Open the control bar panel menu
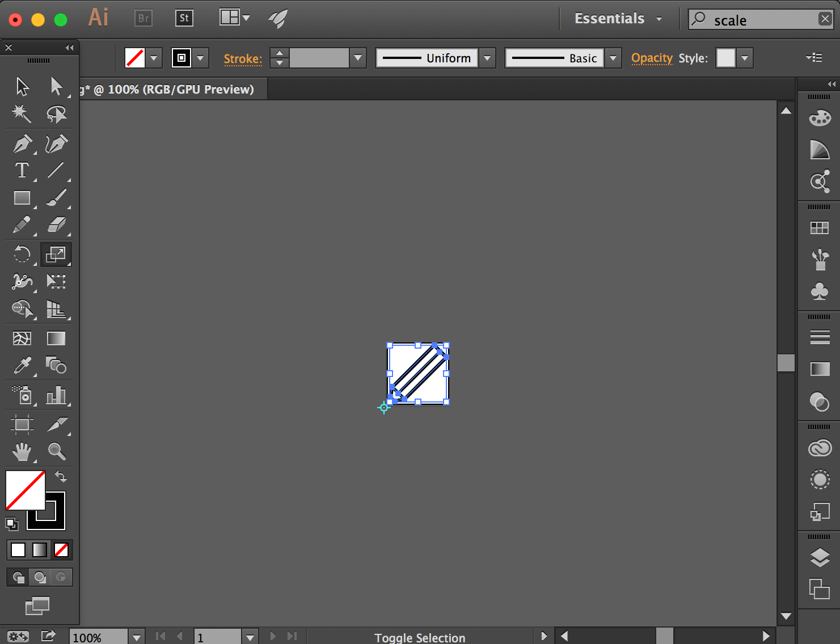The image size is (840, 644). click(814, 57)
